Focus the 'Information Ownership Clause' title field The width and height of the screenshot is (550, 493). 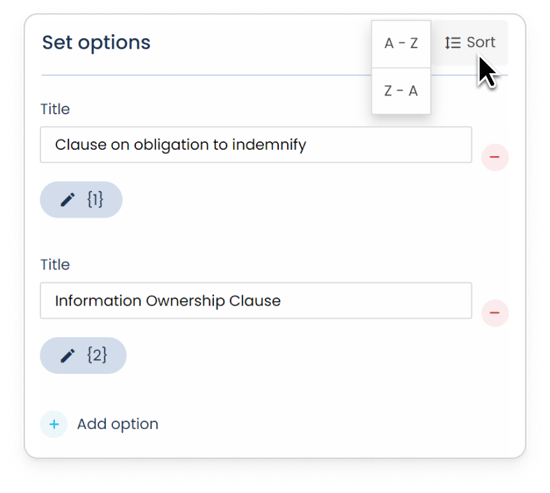click(x=256, y=300)
